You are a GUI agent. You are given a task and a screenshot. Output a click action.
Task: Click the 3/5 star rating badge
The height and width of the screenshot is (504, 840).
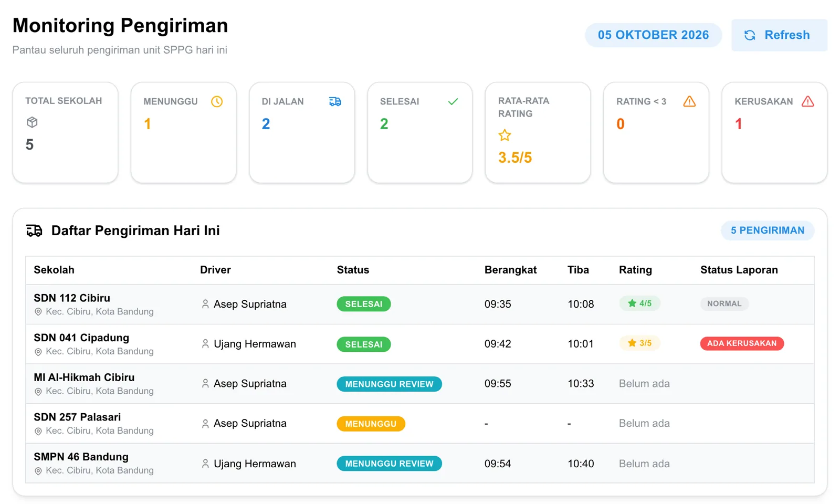pos(639,343)
